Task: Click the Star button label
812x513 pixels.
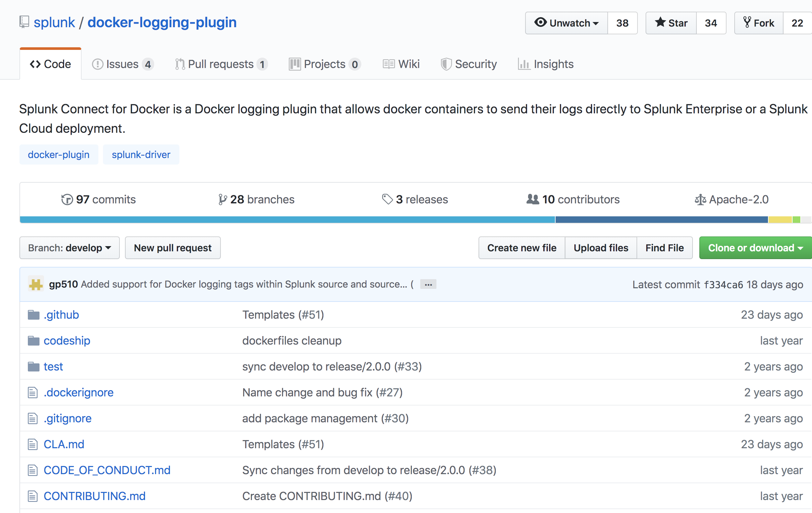Action: click(678, 23)
